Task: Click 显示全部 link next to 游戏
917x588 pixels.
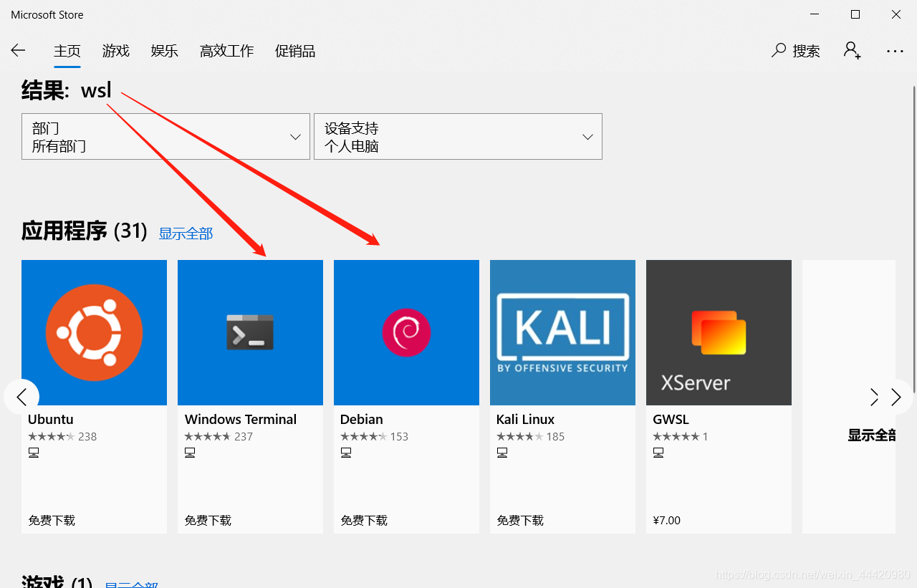Action: click(x=131, y=584)
